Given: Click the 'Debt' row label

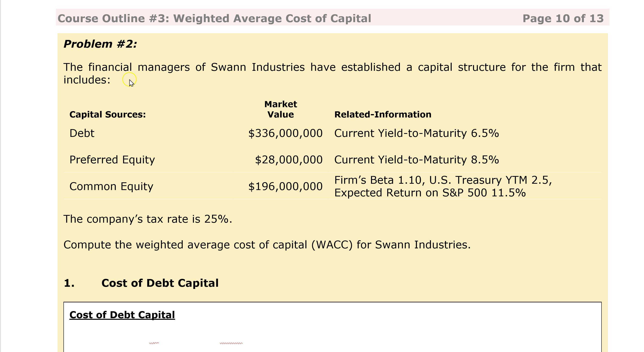Looking at the screenshot, I should click(x=82, y=133).
